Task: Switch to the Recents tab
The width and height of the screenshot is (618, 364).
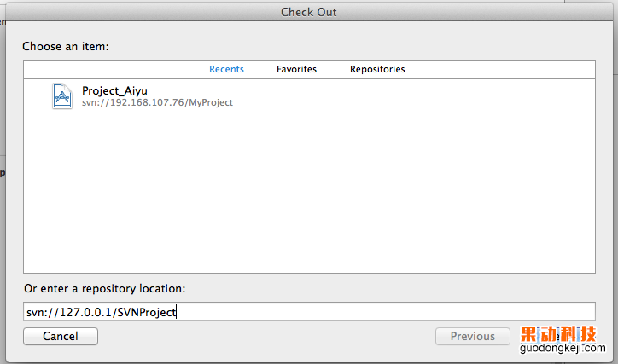Action: (226, 69)
